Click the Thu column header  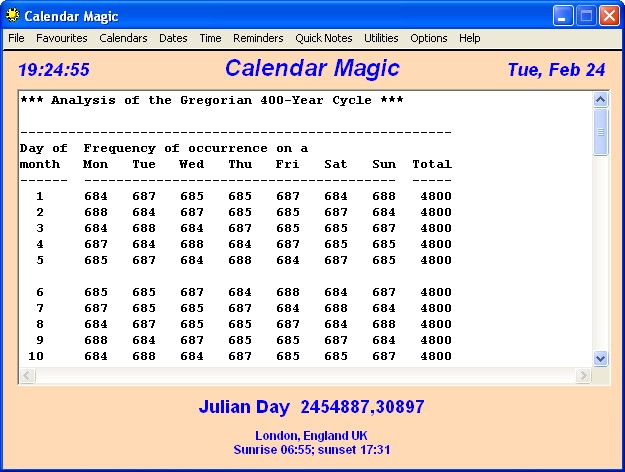[240, 164]
